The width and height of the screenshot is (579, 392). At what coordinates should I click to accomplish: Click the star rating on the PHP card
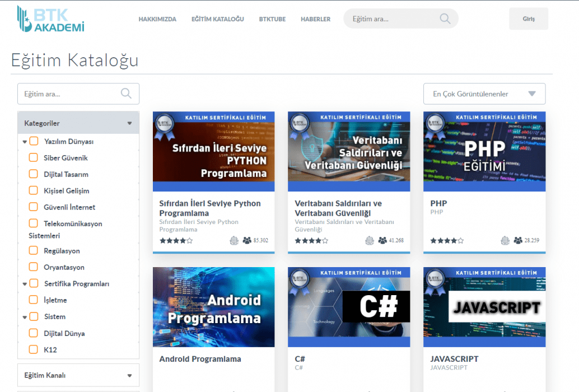click(447, 241)
